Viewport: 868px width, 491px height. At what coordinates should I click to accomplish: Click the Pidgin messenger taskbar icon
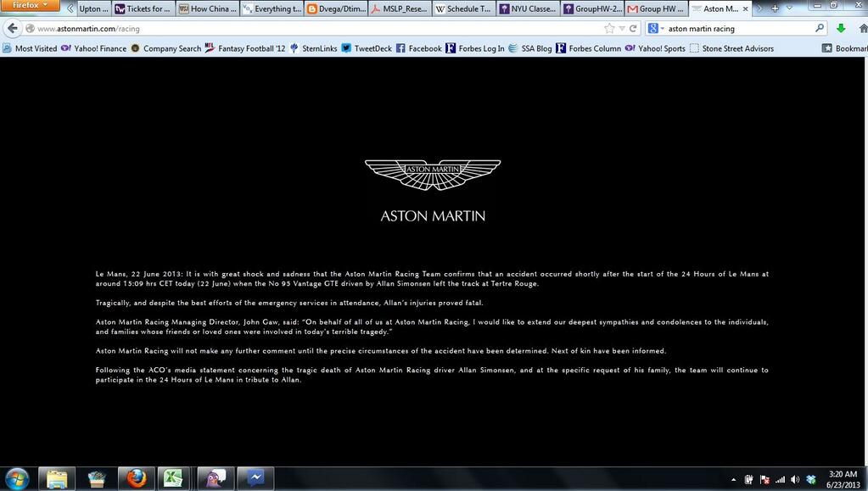216,478
